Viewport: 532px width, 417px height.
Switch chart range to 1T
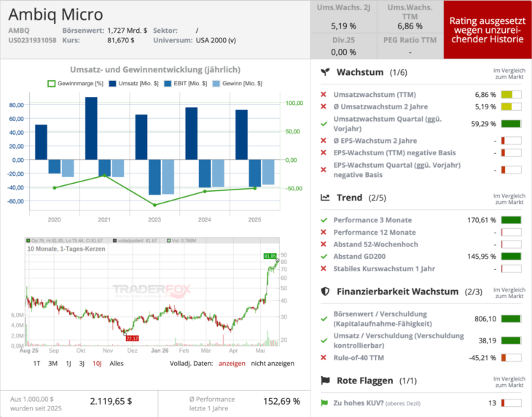tap(36, 363)
